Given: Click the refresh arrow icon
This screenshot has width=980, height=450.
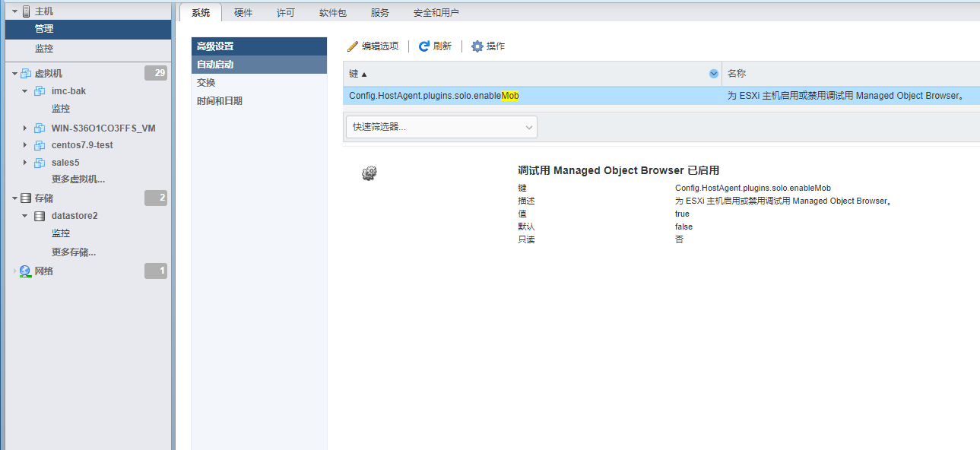Looking at the screenshot, I should (x=424, y=46).
